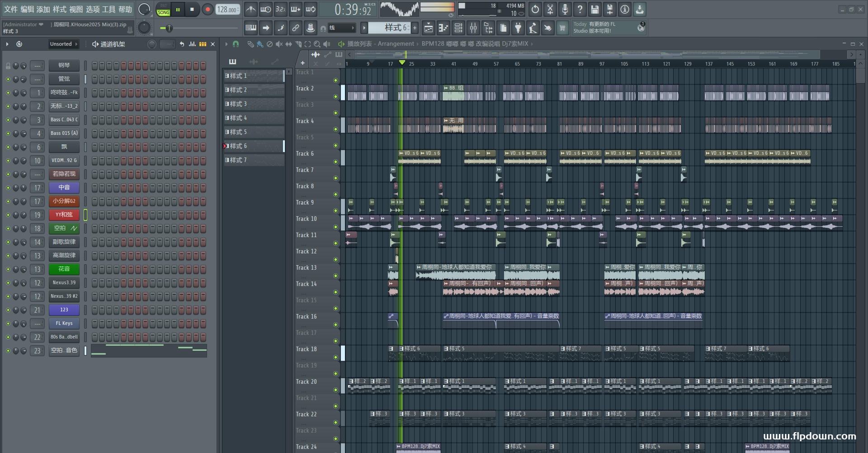The width and height of the screenshot is (868, 453).
Task: Click the record button in transport
Action: tap(208, 9)
